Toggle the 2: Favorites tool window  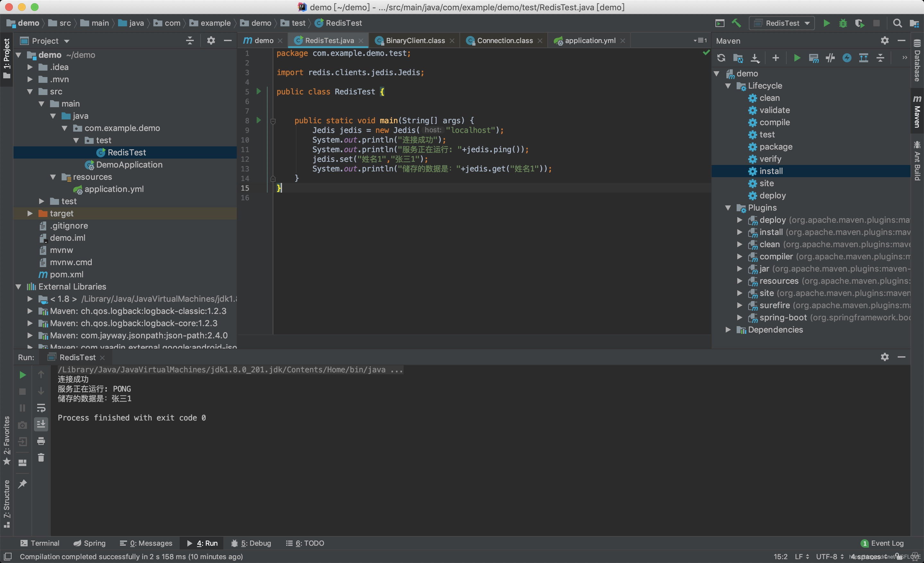tap(6, 441)
